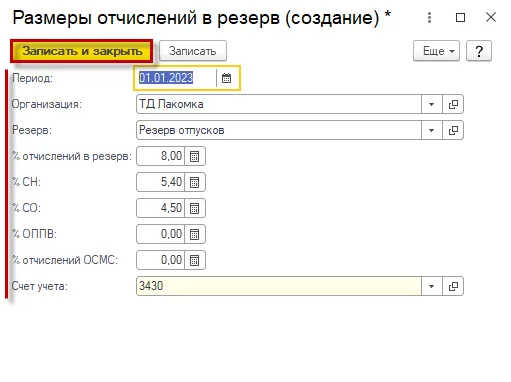Image resolution: width=511 pixels, height=382 pixels.
Task: Click the Резерв field 'Резерв отпусков'
Action: (x=279, y=130)
